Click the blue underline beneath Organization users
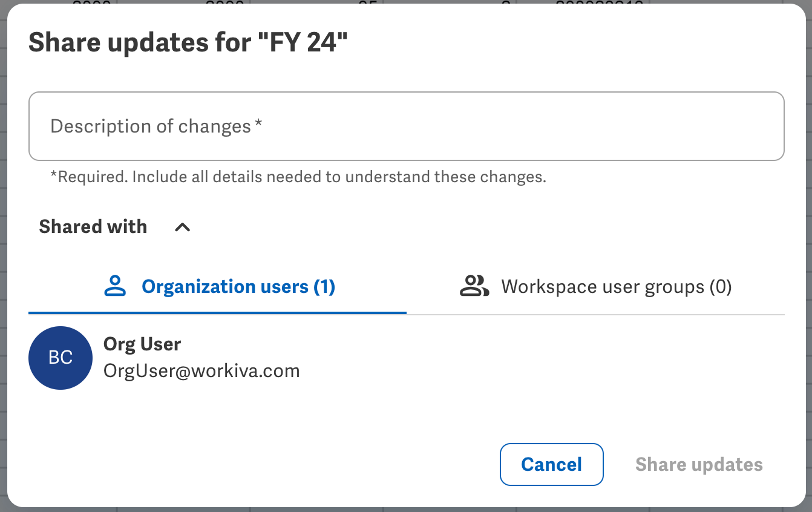 217,312
